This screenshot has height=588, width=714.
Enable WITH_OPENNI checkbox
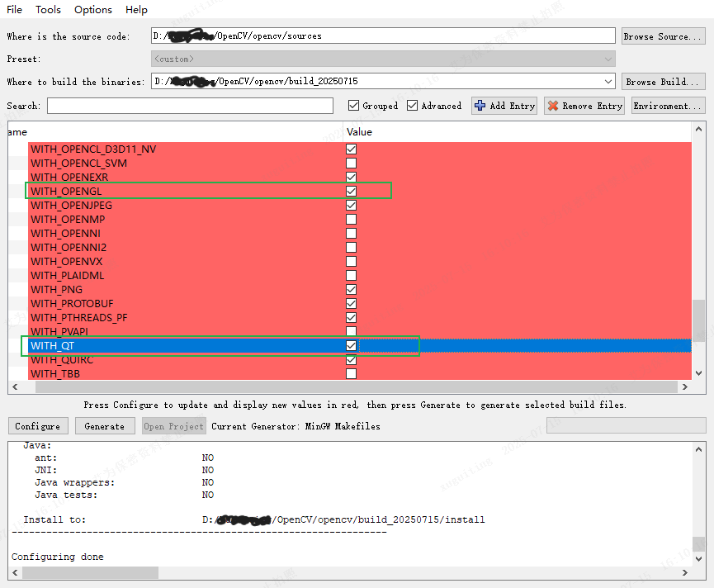(x=351, y=233)
